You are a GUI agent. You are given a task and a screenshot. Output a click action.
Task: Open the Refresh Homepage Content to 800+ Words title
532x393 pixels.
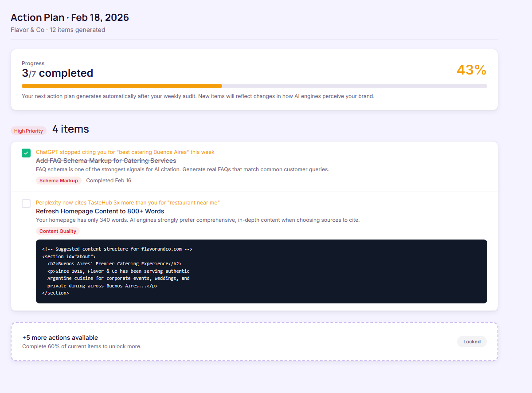(x=100, y=211)
